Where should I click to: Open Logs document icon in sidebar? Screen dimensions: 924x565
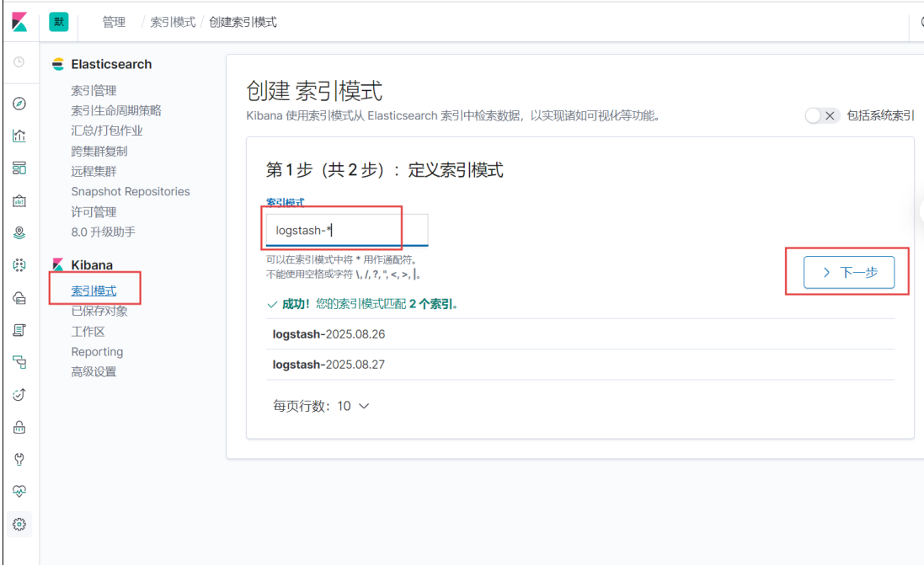coord(19,330)
